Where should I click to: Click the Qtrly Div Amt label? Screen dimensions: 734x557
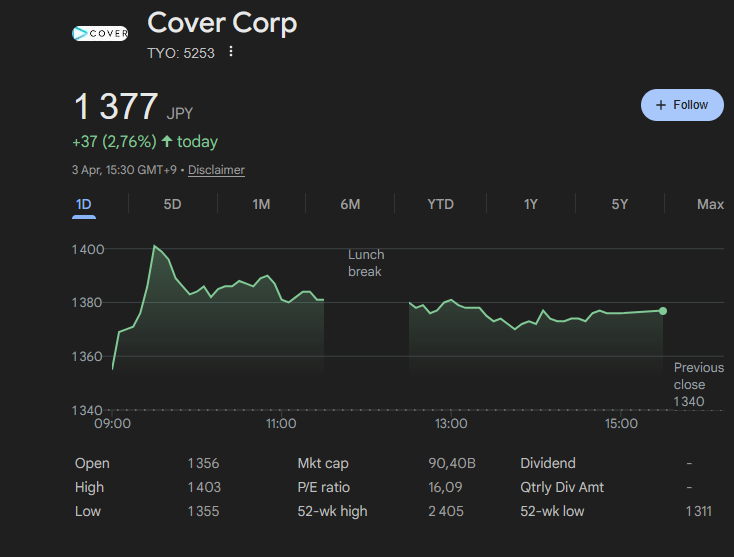coord(562,487)
